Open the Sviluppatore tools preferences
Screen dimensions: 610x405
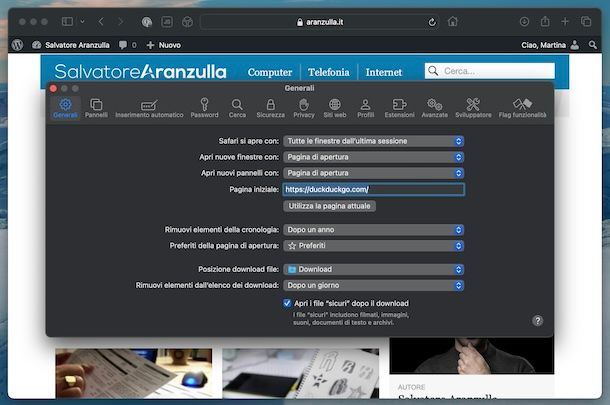pos(473,108)
